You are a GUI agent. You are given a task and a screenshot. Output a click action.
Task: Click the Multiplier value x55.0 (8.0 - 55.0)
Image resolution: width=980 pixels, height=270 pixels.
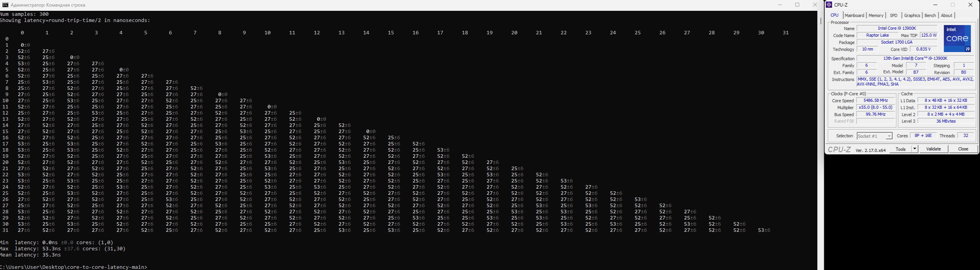click(x=876, y=107)
